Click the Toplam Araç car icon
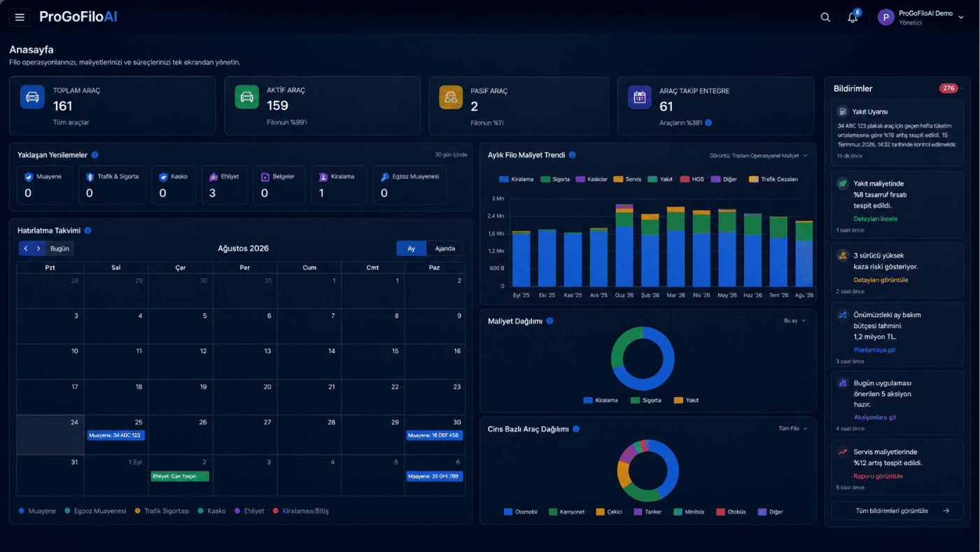The image size is (980, 552). tap(32, 97)
